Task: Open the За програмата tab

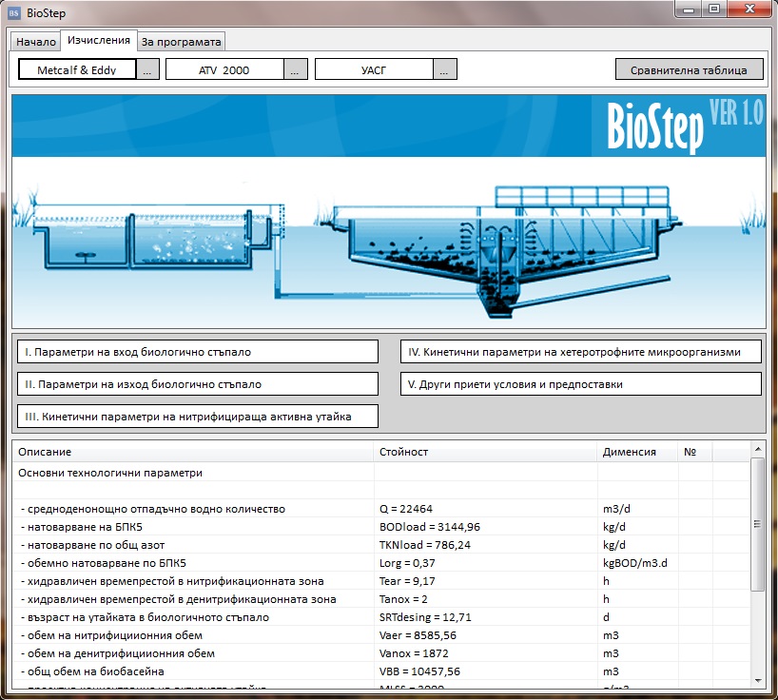Action: click(181, 42)
